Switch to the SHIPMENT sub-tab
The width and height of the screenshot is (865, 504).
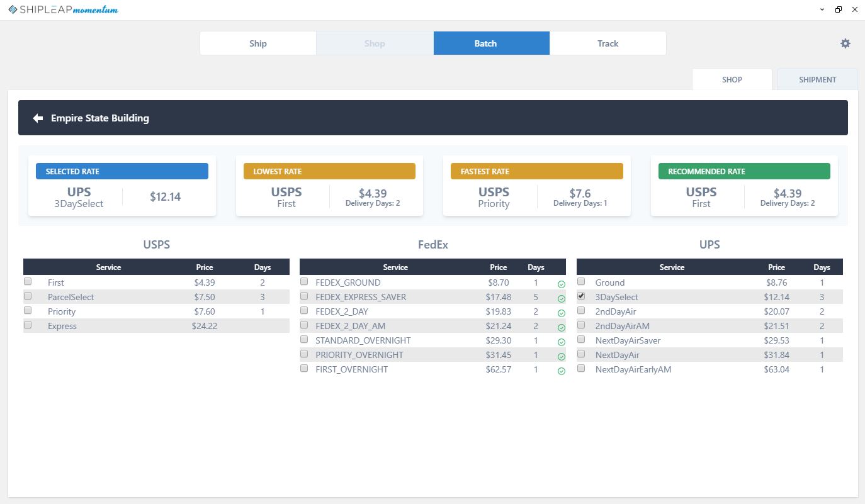(x=818, y=79)
